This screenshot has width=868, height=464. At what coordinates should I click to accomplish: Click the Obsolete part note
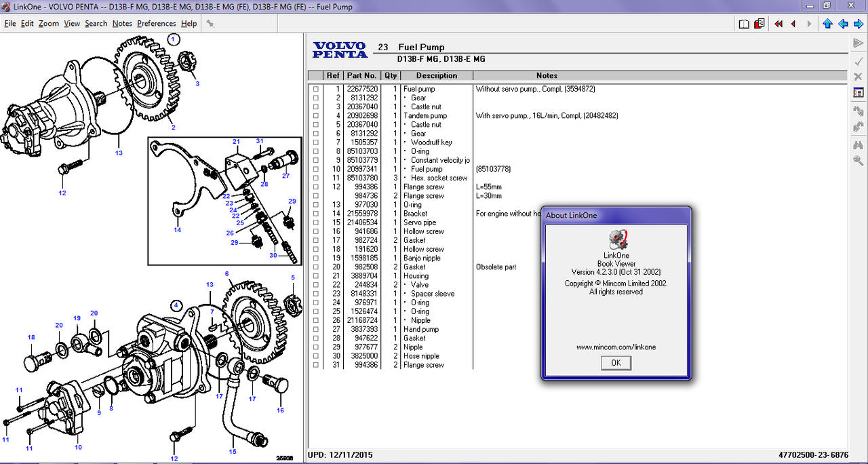point(496,267)
